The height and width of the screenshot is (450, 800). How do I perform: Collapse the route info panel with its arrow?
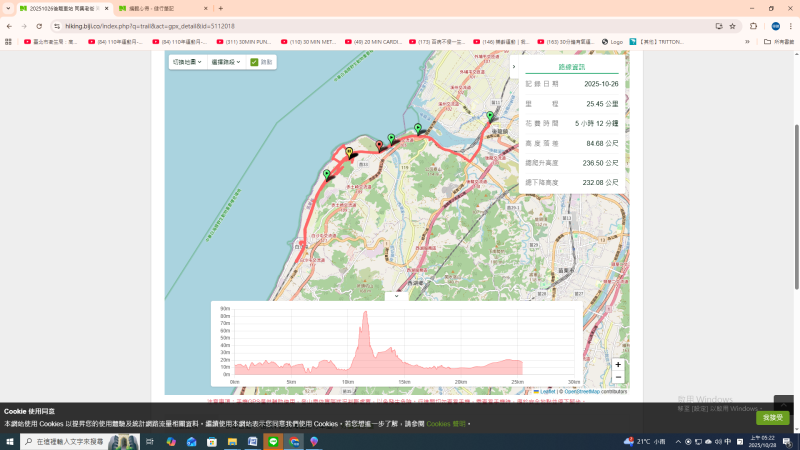(513, 67)
